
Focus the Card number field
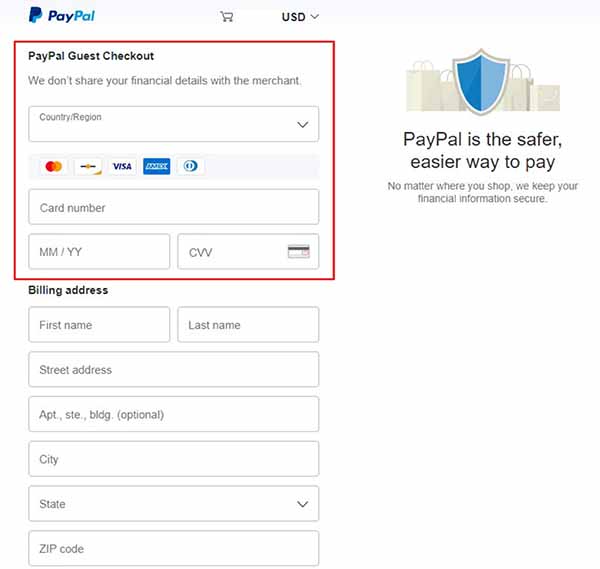(174, 207)
